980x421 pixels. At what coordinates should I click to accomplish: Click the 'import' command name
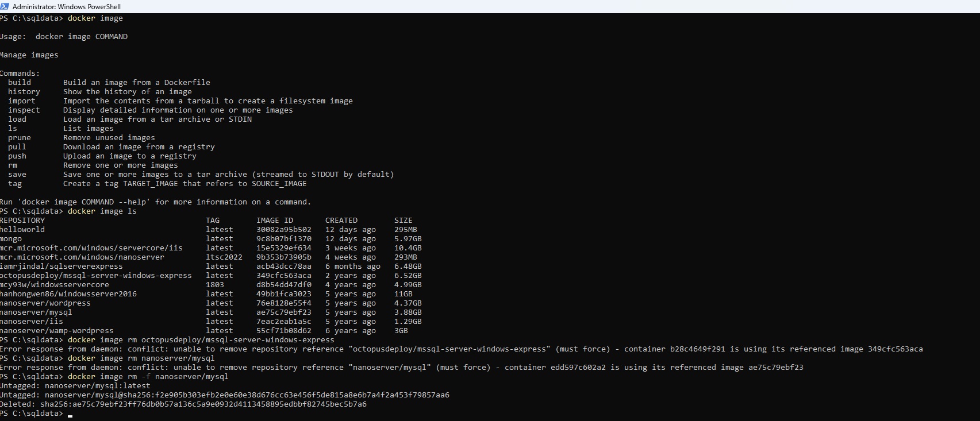pos(22,101)
